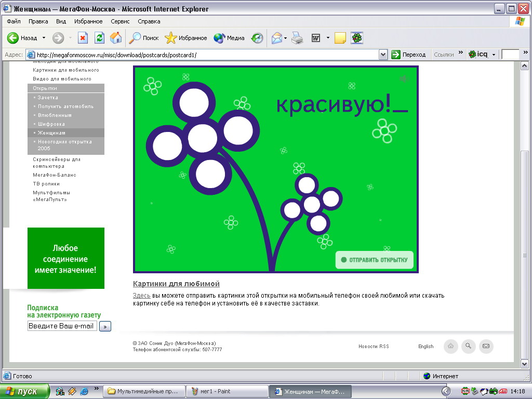Open the Избранное star toolbar button

[x=186, y=38]
